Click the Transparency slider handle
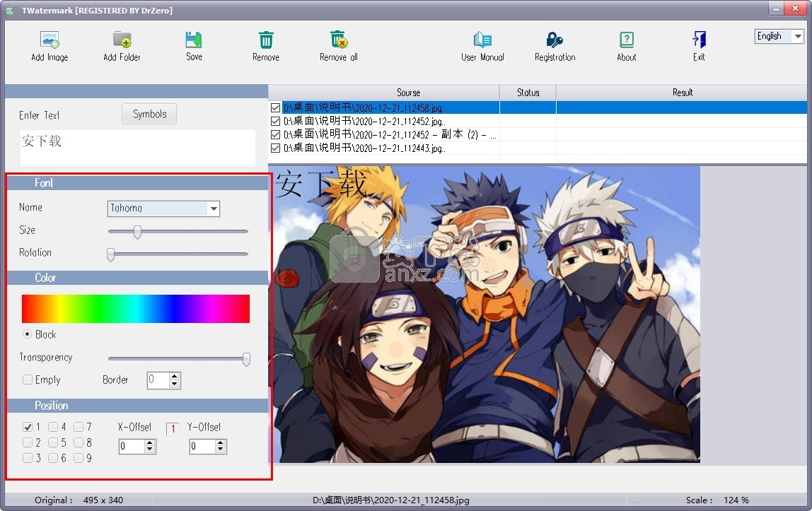Viewport: 812px width, 511px height. pos(246,359)
